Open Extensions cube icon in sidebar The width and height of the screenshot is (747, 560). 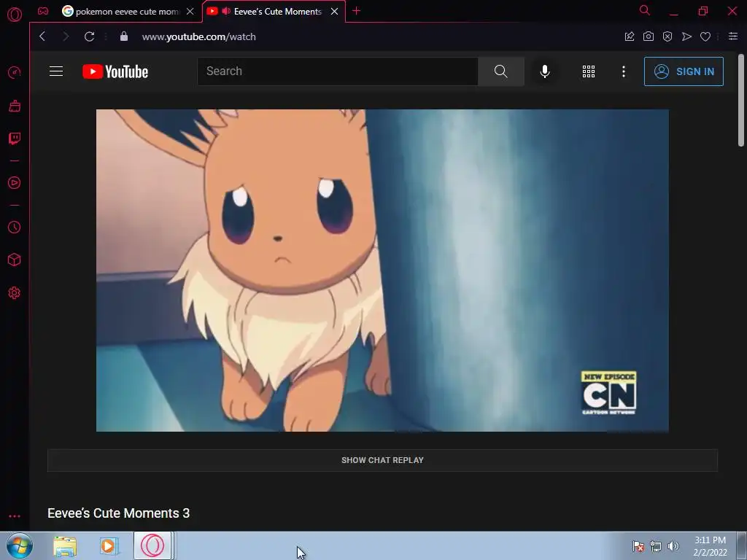click(15, 260)
